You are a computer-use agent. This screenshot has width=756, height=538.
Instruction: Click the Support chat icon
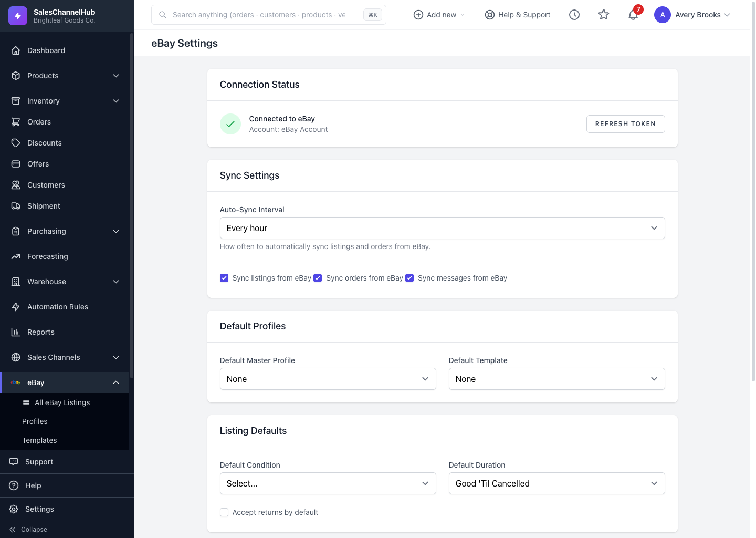[x=14, y=462]
